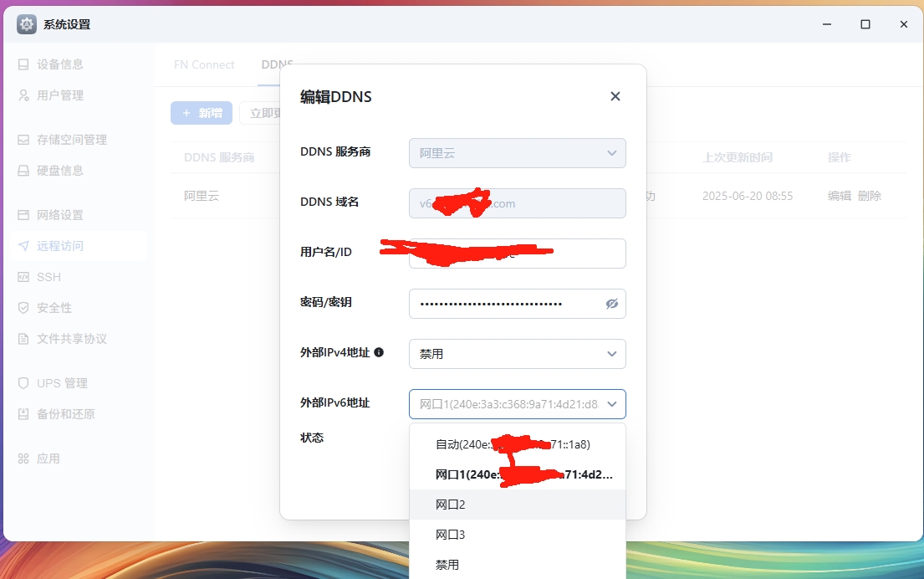Viewport: 924px width, 579px height.
Task: Click the 网络设置 icon
Action: [23, 215]
